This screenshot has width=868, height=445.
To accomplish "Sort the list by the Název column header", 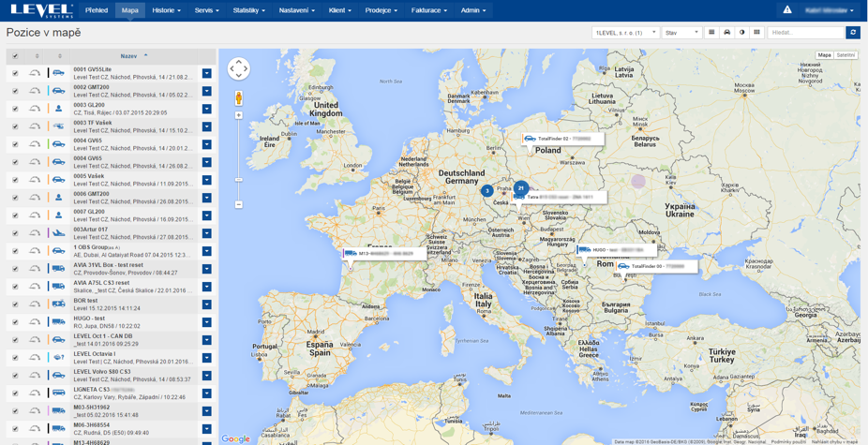I will pos(134,56).
